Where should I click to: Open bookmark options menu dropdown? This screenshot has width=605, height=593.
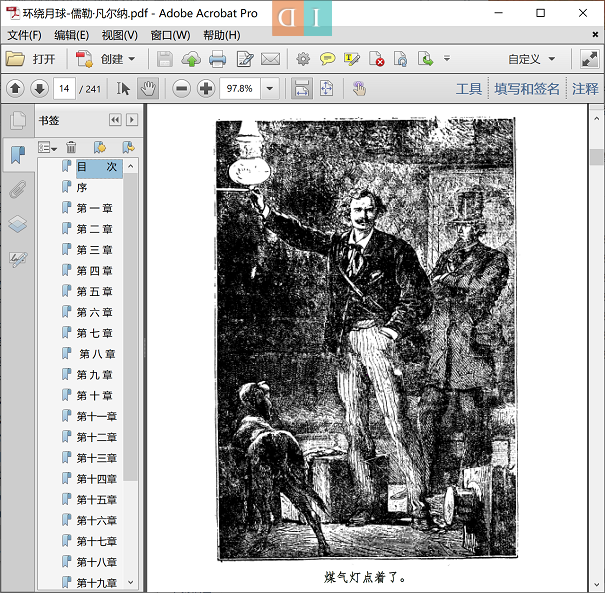pos(47,147)
